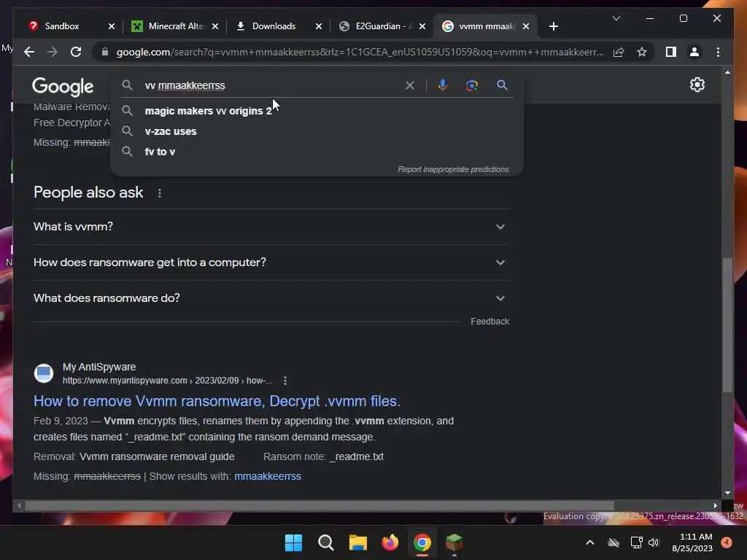Open the Windows Start menu
The width and height of the screenshot is (747, 560).
[x=293, y=542]
